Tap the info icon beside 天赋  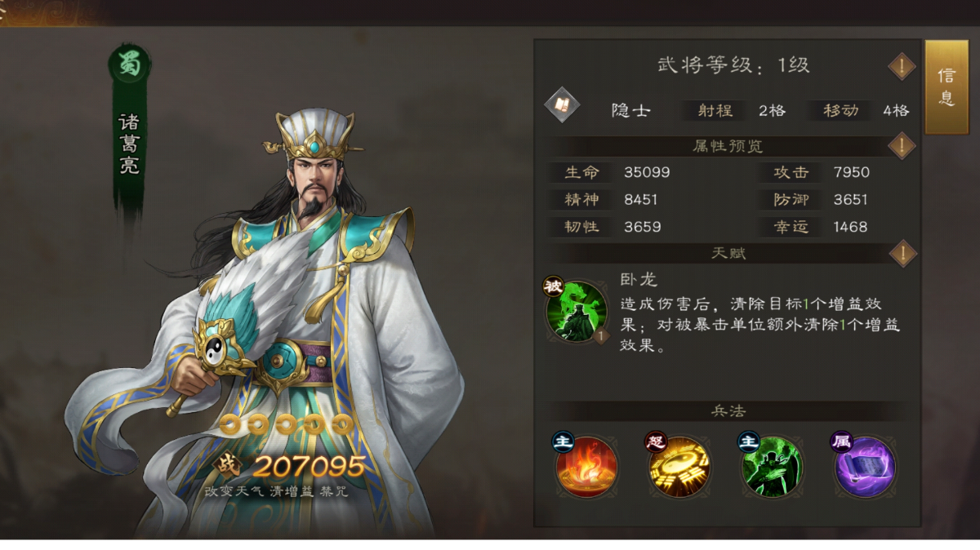point(902,254)
